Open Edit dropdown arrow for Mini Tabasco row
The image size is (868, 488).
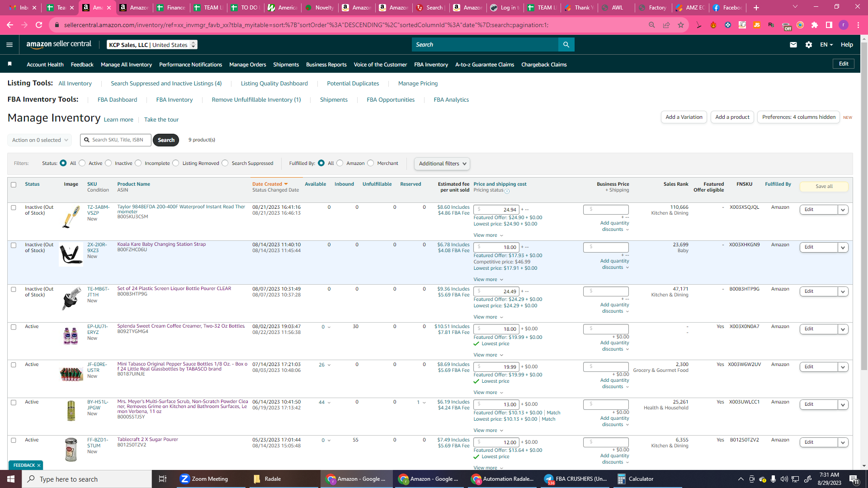(843, 367)
